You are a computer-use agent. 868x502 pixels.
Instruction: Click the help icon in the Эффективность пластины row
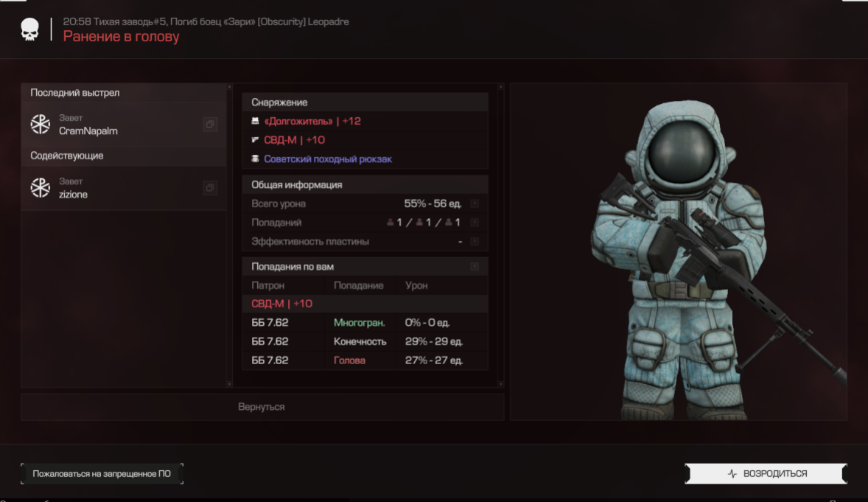pyautogui.click(x=475, y=241)
